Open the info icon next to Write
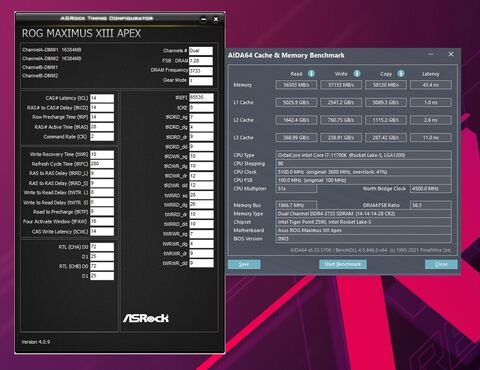The image size is (480, 370). pyautogui.click(x=357, y=74)
